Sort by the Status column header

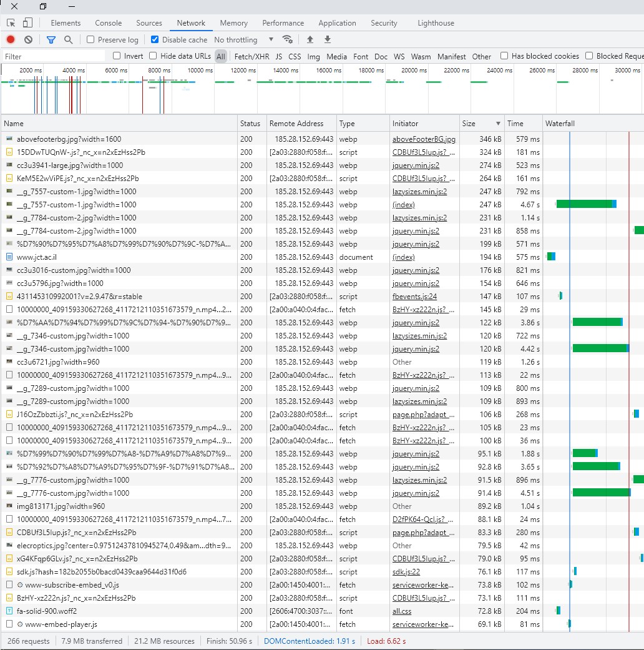point(250,124)
